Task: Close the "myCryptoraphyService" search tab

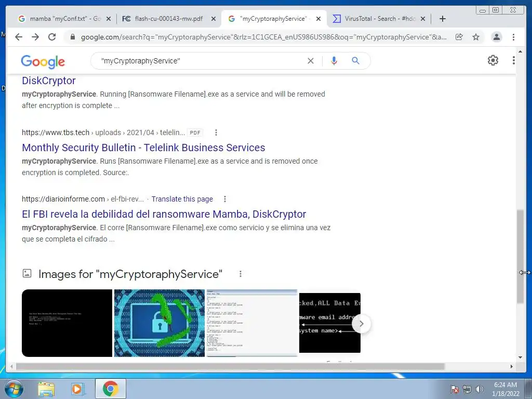Action: pyautogui.click(x=318, y=19)
